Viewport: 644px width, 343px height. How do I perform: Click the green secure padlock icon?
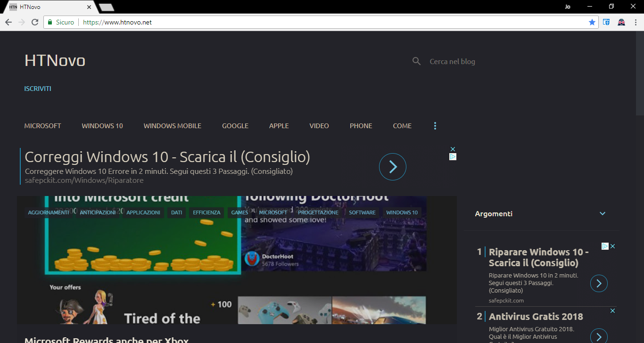(x=50, y=22)
